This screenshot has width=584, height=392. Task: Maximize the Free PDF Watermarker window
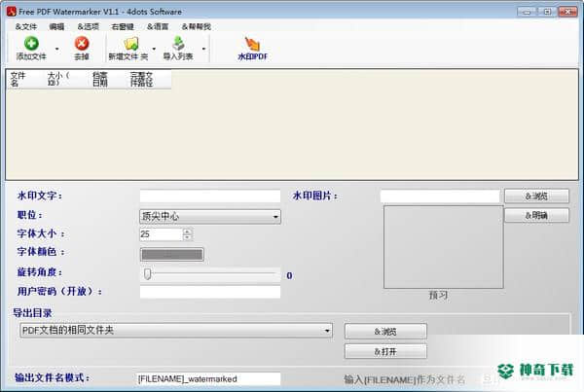tap(547, 12)
